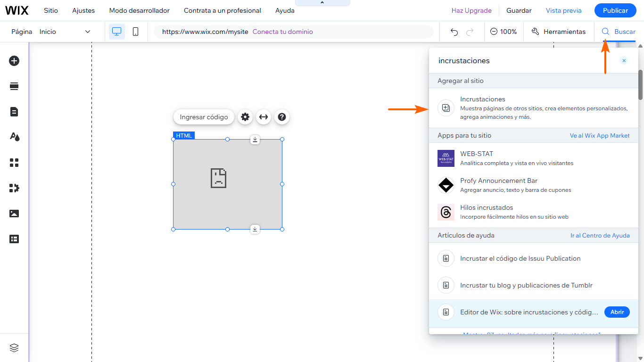Viewport: 644px width, 362px height.
Task: Open the Modo desarrollador menu
Action: click(x=140, y=10)
